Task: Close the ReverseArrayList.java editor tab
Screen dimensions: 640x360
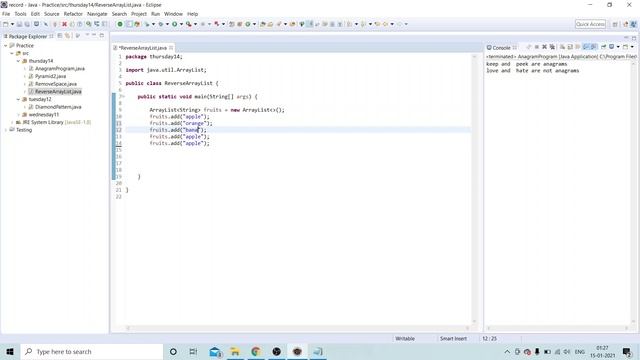Action: (x=171, y=48)
